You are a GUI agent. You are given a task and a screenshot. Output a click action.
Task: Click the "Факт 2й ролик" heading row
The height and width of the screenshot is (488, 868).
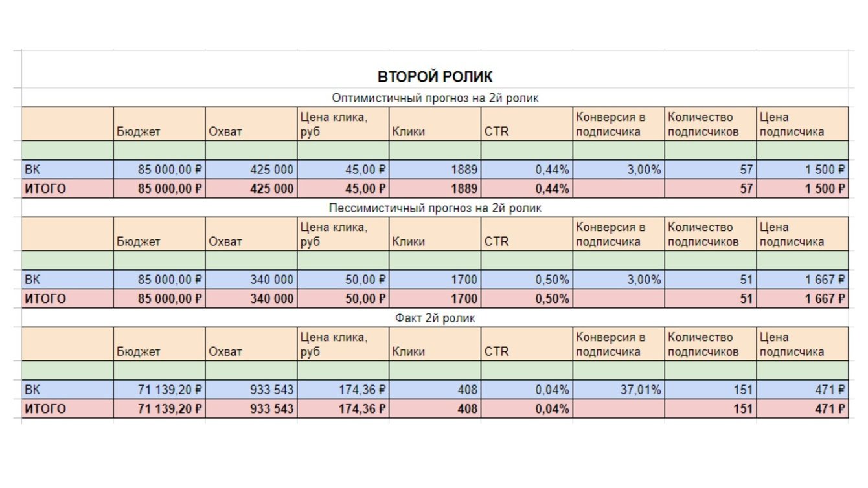pyautogui.click(x=435, y=318)
